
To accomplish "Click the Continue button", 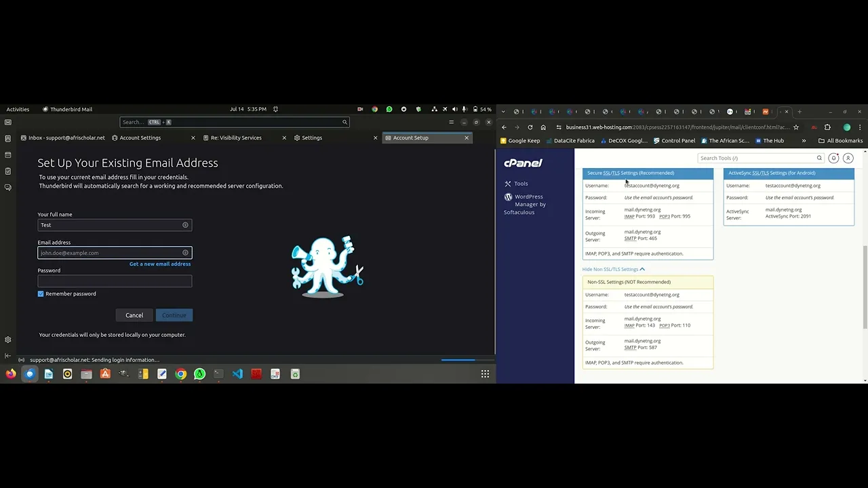I will coord(174,315).
